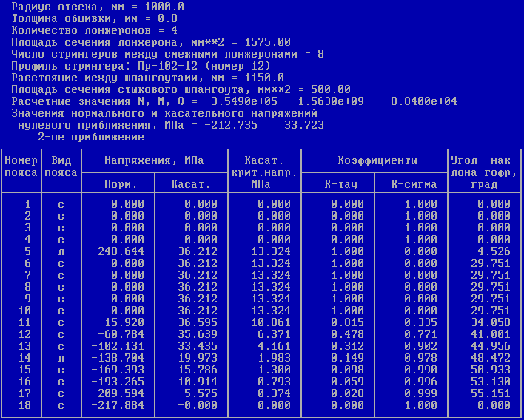Viewport: 524px width, 420px height.
Task: Select the Q value 8.8400e+04
Action: (424, 101)
